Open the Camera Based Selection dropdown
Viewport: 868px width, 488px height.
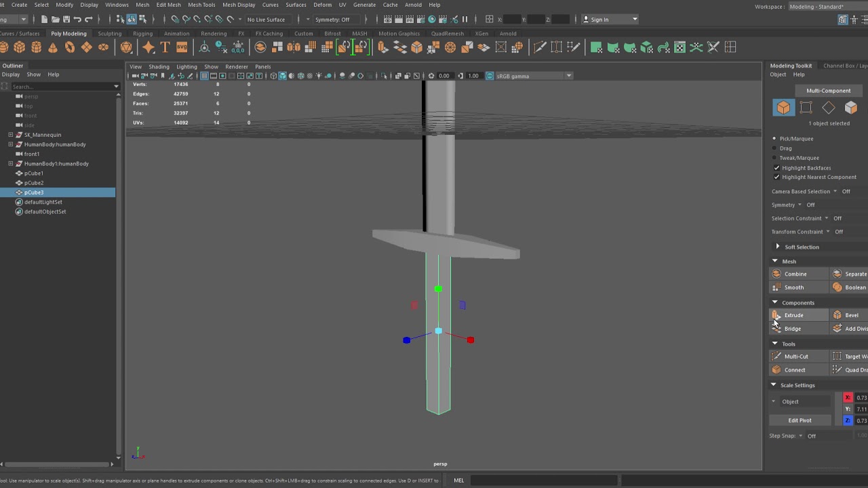click(835, 191)
